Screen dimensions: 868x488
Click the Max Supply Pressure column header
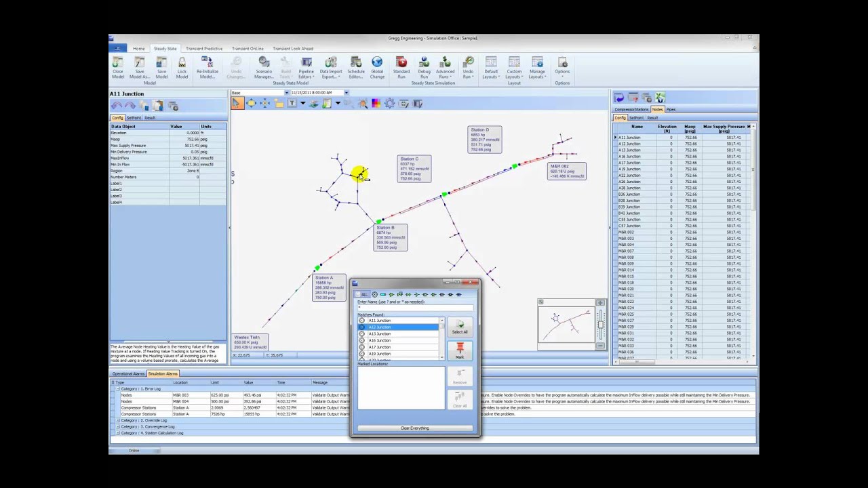(724, 128)
